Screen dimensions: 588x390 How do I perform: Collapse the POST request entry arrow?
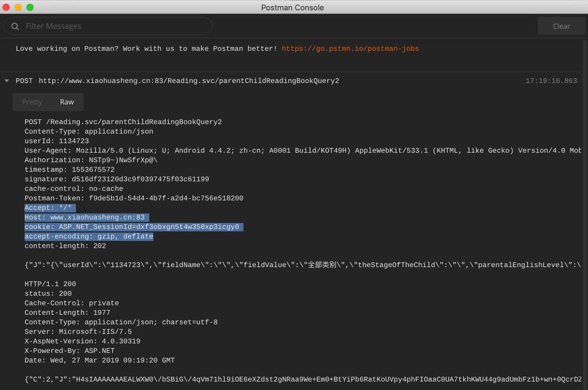coord(7,81)
